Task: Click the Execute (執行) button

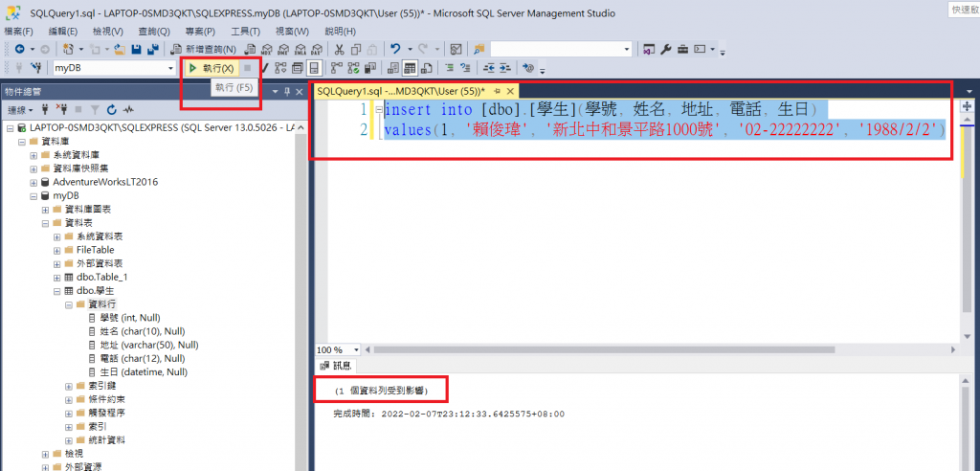Action: pyautogui.click(x=212, y=68)
